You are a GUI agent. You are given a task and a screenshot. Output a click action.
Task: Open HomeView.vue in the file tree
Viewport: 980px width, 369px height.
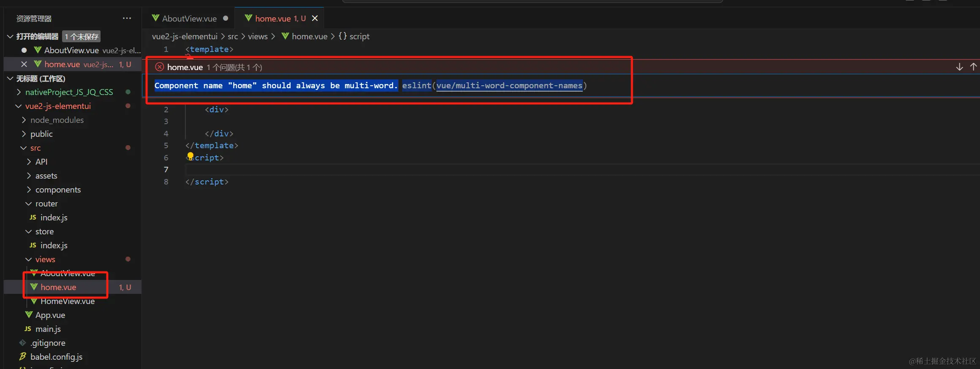68,301
